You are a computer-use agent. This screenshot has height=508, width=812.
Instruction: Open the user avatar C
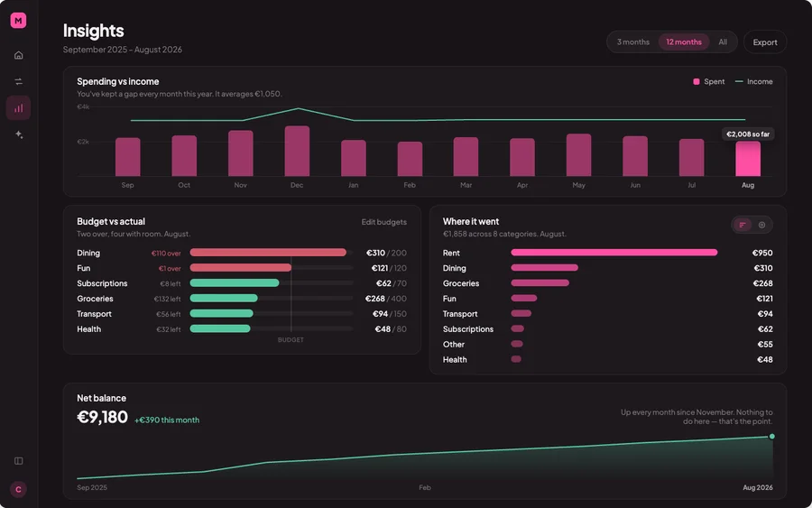click(x=18, y=489)
